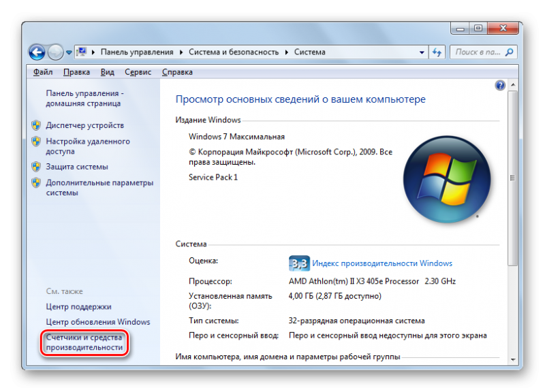Image resolution: width=545 pixels, height=392 pixels.
Task: Open the Справка menu
Action: (177, 72)
